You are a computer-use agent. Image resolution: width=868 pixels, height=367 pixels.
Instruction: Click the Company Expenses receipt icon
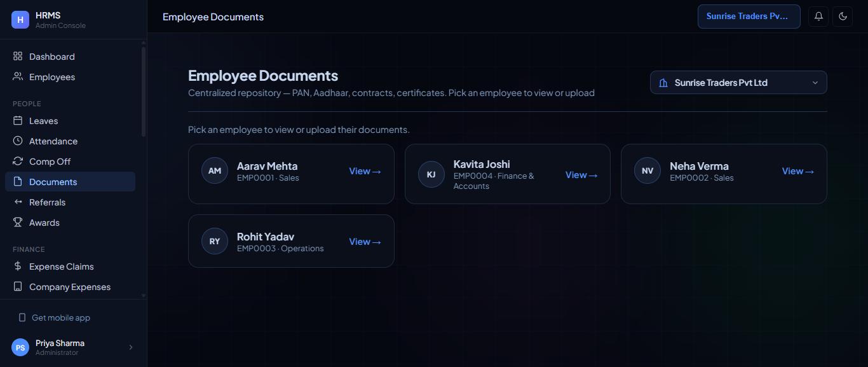pos(18,287)
